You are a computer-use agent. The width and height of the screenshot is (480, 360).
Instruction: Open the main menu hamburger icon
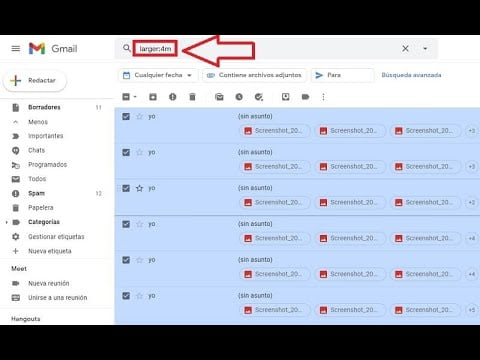[x=16, y=49]
